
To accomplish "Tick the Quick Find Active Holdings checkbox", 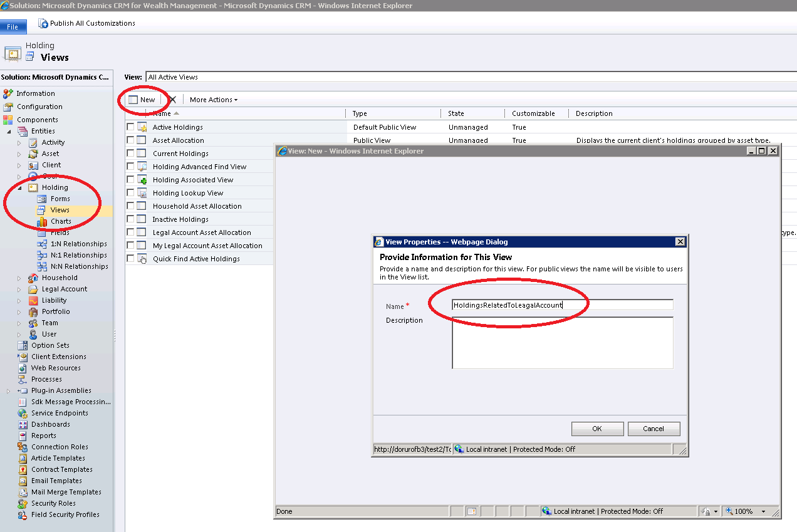I will (130, 259).
